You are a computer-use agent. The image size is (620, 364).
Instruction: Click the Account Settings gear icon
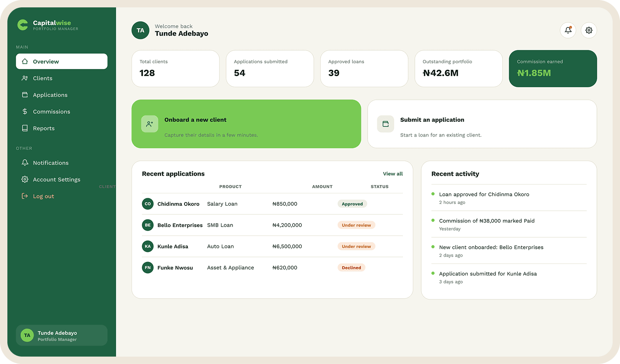coord(25,179)
